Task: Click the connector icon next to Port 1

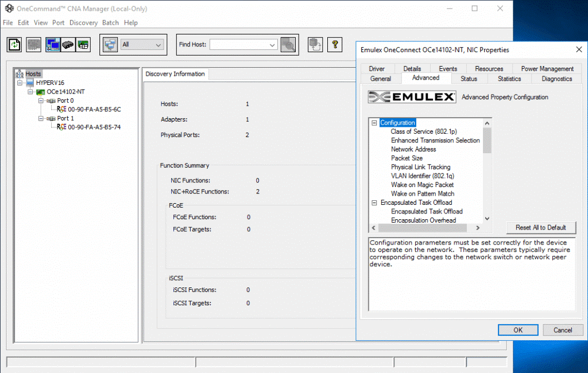Action: pos(51,118)
